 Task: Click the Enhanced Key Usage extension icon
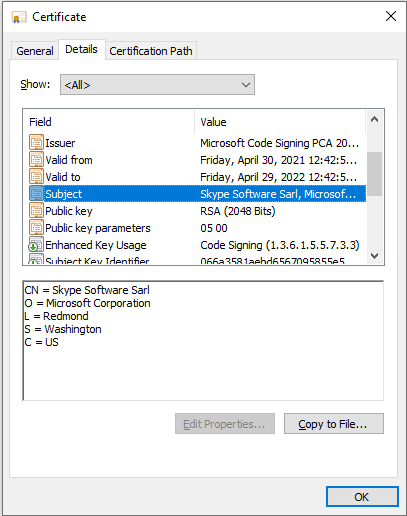pos(36,245)
